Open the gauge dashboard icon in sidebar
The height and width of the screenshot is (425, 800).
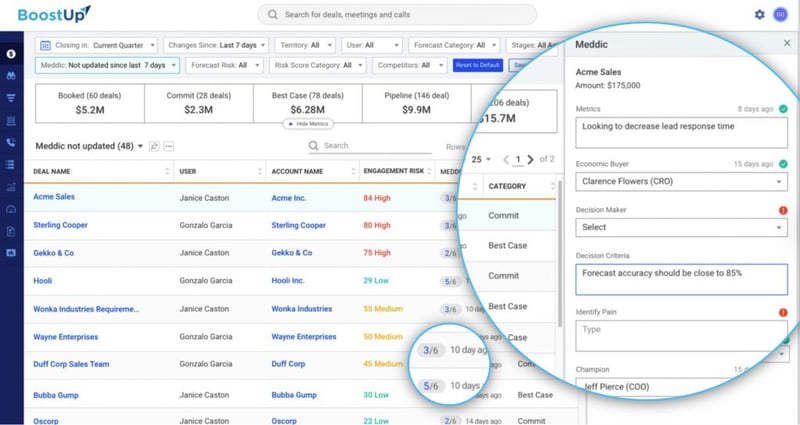pos(11,209)
